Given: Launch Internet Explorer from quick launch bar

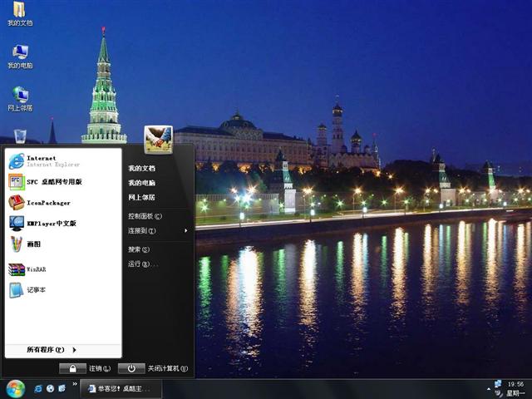Looking at the screenshot, I should [38, 389].
